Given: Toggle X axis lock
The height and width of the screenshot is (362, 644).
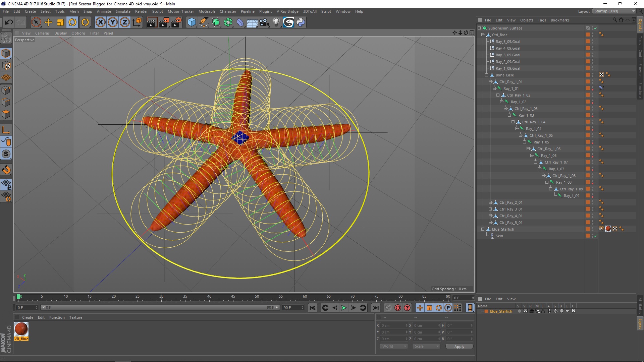Looking at the screenshot, I should click(100, 22).
